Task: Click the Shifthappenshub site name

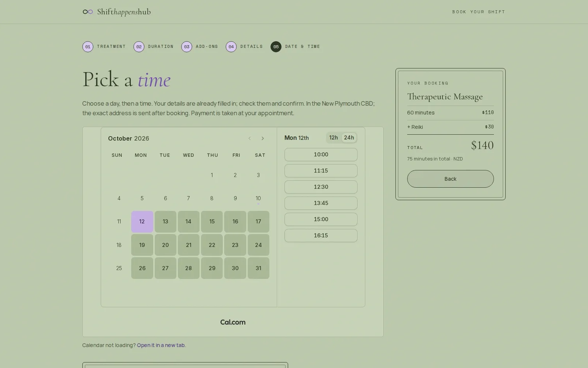Action: [124, 12]
